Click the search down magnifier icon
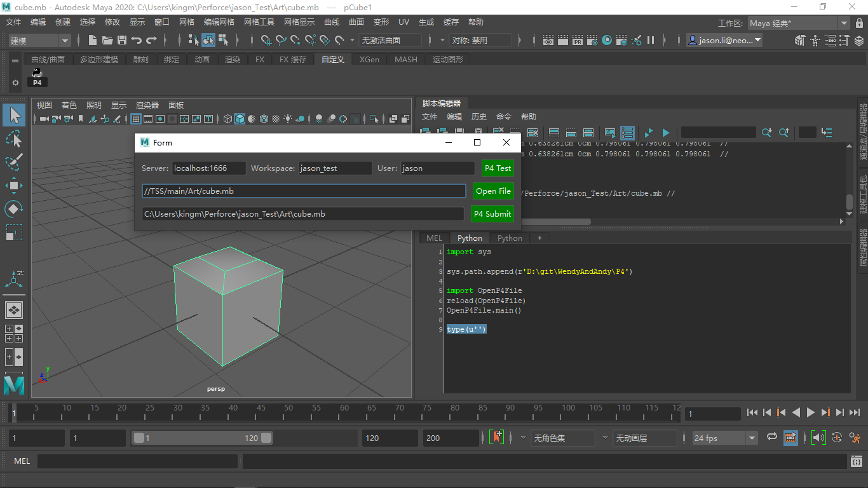This screenshot has width=868, height=488. click(767, 132)
